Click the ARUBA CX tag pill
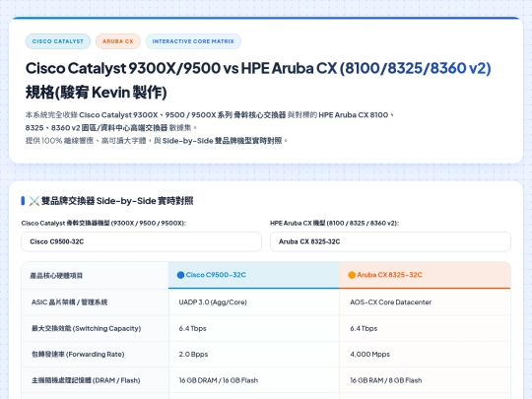Image resolution: width=532 pixels, height=399 pixels. (118, 41)
